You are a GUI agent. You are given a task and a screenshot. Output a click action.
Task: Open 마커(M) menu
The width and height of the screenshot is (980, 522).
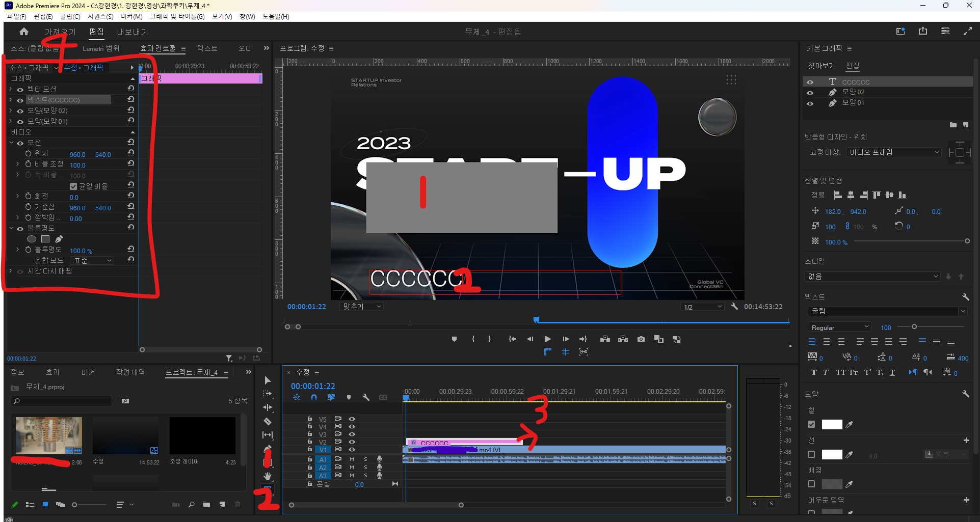coord(131,16)
